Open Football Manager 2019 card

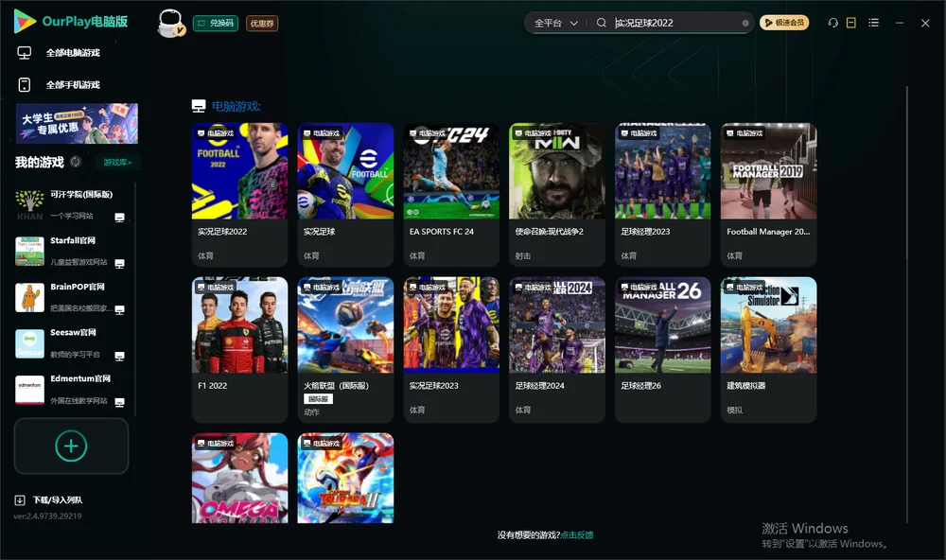pos(768,195)
